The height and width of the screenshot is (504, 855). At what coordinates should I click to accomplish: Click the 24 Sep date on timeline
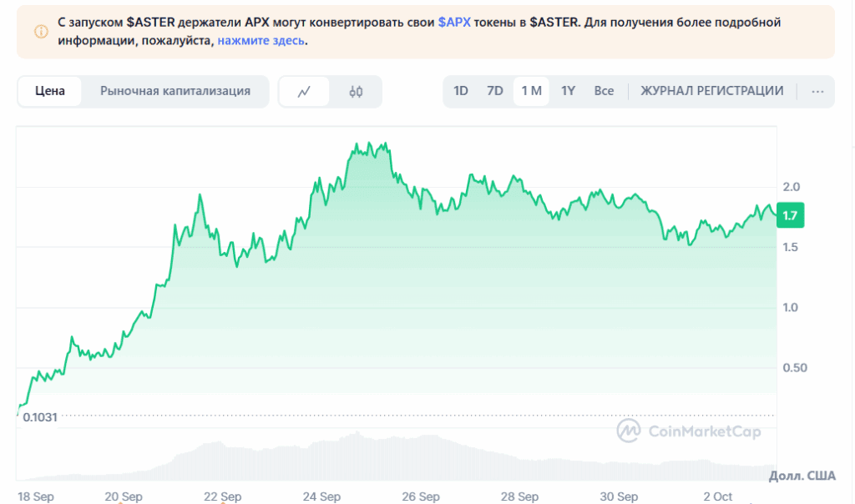click(x=321, y=496)
